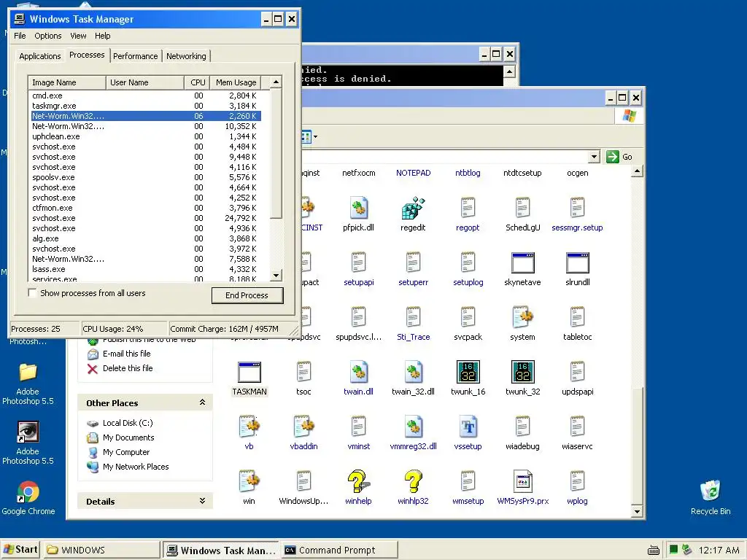This screenshot has width=747, height=560.
Task: Select the winhlp32 help icon
Action: tap(413, 482)
